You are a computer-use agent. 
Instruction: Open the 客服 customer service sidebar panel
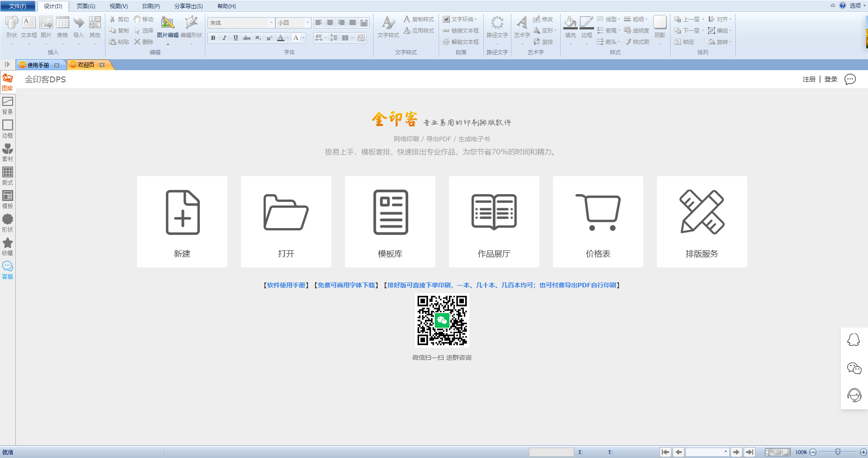coord(7,270)
